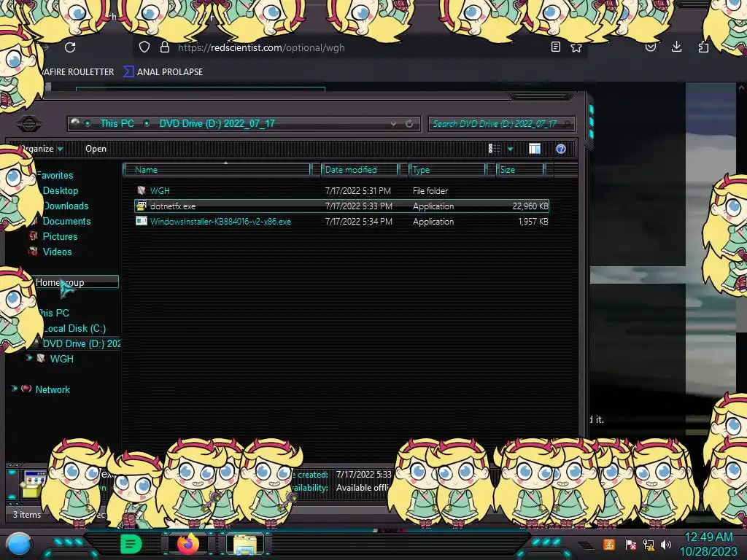Click the WindowsInstaller exe file icon

[x=141, y=221]
